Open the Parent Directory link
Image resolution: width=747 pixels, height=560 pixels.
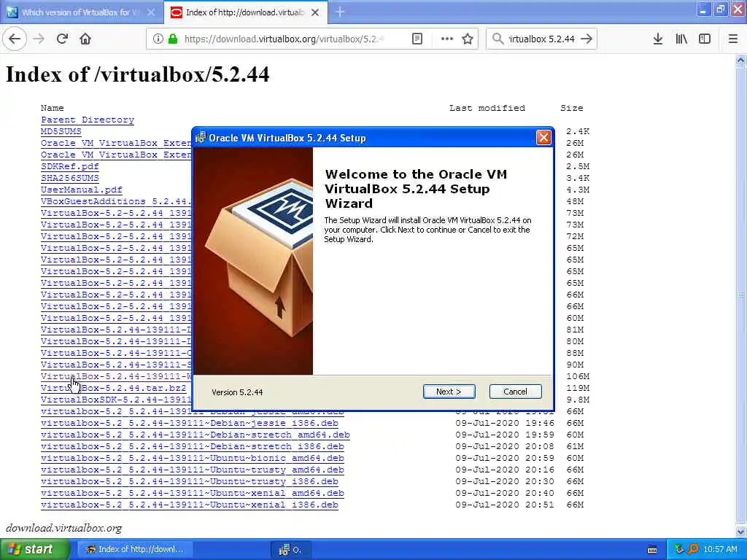[x=88, y=120]
